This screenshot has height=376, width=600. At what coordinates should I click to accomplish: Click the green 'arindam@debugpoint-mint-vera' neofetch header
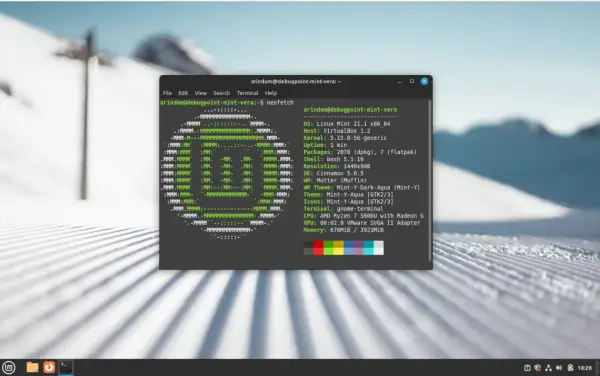click(350, 110)
